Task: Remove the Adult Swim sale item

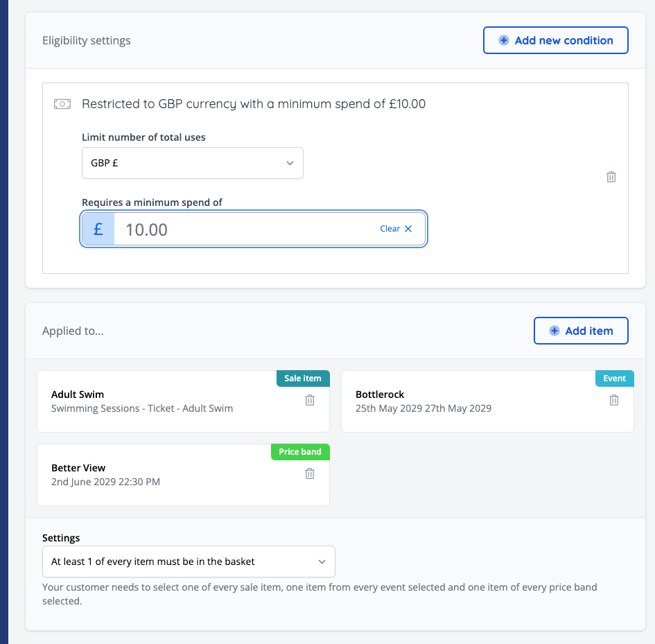Action: tap(309, 400)
